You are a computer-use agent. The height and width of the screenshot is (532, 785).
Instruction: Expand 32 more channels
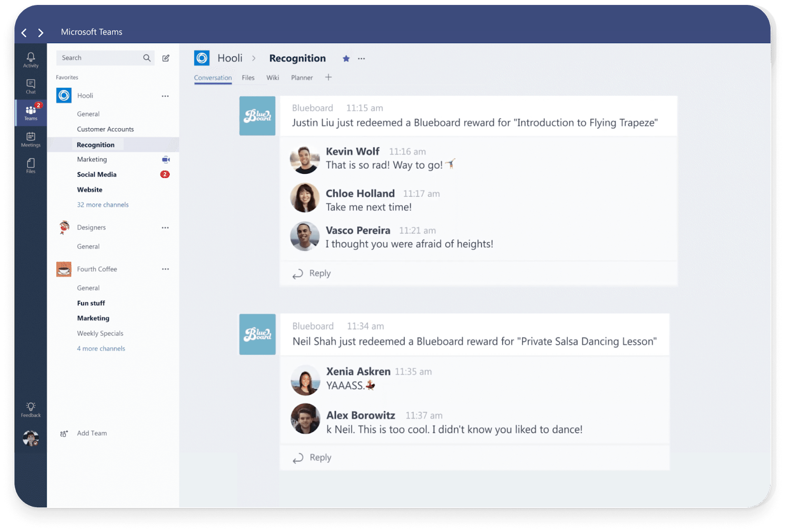coord(103,205)
